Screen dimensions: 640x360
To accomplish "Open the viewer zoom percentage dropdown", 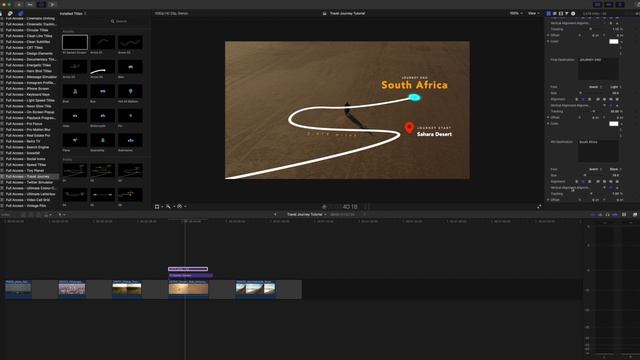I will pyautogui.click(x=516, y=13).
